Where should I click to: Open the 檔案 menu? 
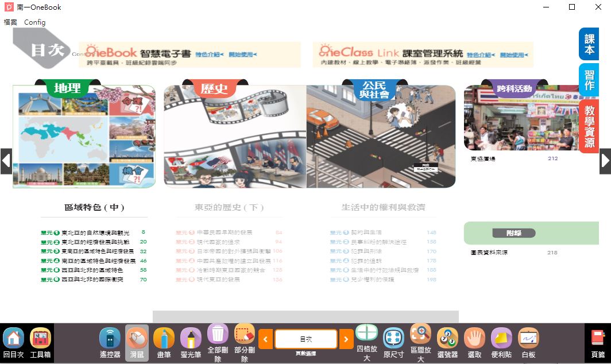point(10,22)
